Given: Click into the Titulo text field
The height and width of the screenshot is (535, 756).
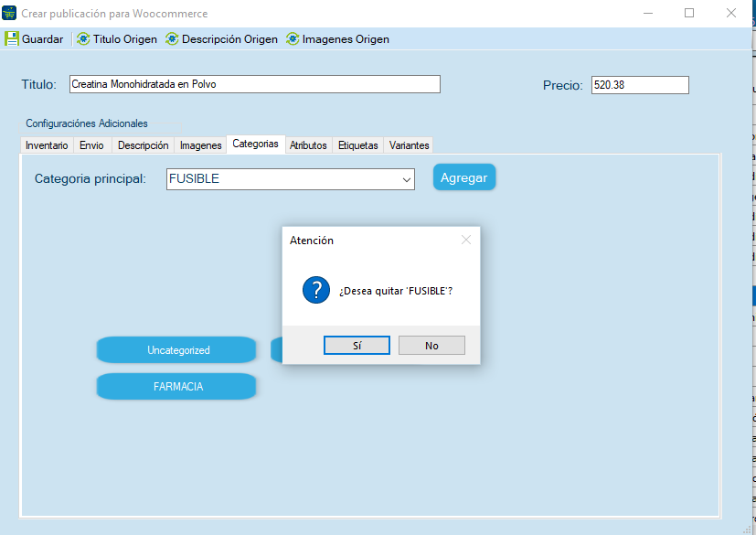Looking at the screenshot, I should [x=254, y=84].
